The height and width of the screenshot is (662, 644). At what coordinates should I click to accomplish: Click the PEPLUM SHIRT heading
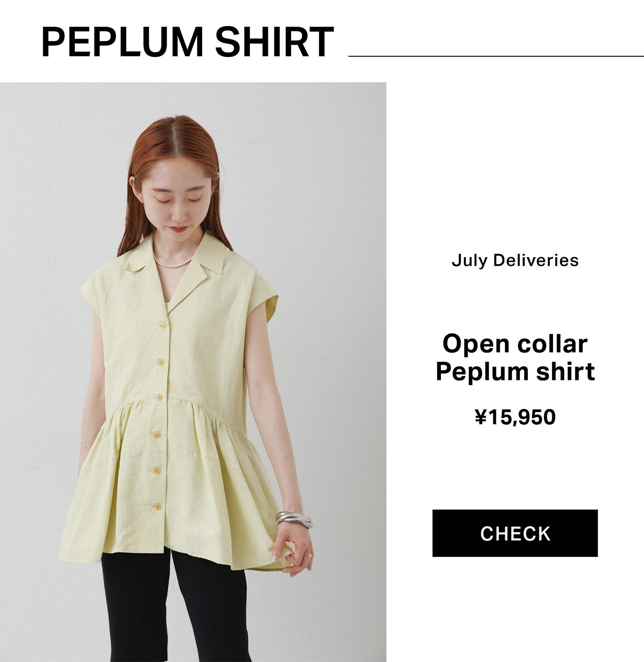coord(187,42)
